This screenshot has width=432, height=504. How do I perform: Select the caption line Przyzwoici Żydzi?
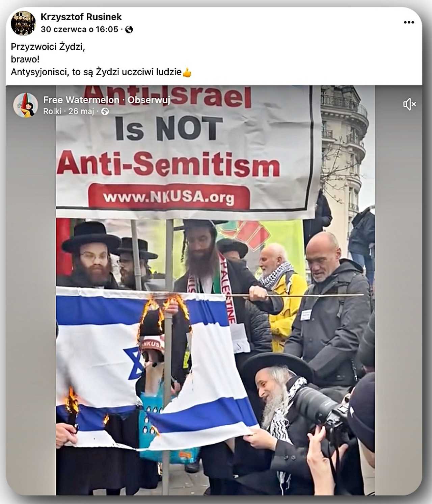click(48, 47)
